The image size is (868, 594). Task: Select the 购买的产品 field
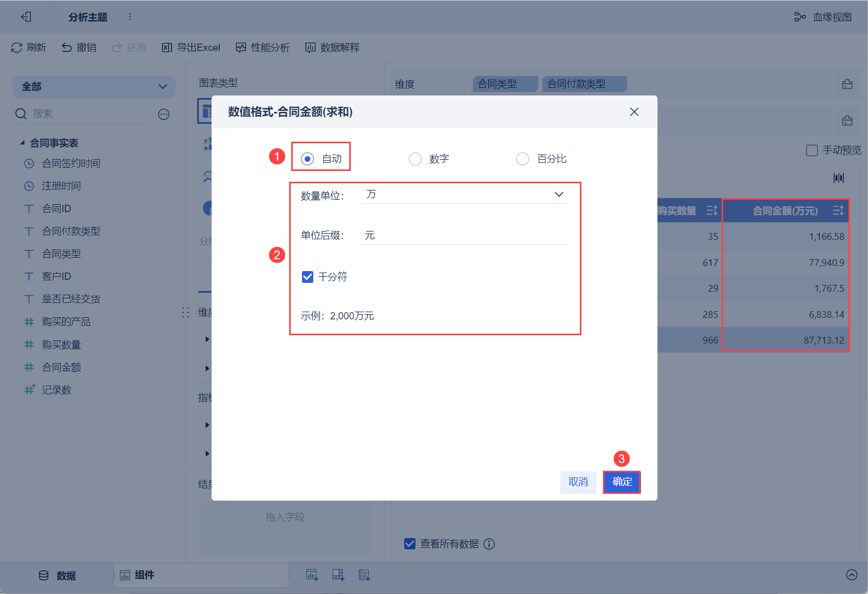pos(58,321)
